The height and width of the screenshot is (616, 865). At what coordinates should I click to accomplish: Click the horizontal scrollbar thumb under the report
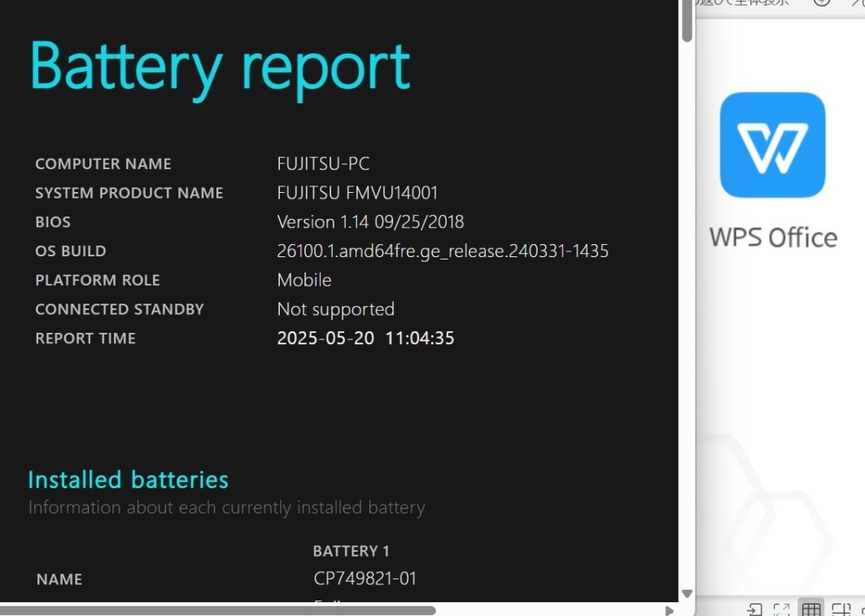tap(218, 610)
